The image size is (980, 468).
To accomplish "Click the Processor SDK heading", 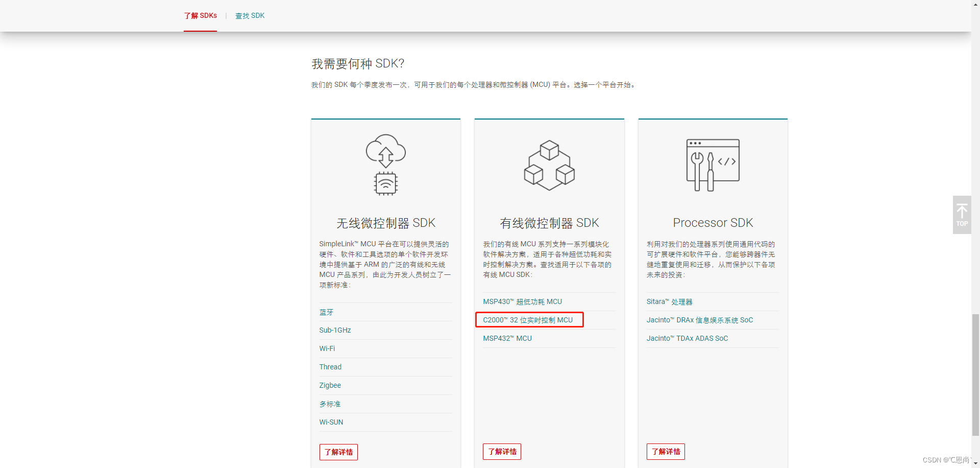I will (713, 223).
